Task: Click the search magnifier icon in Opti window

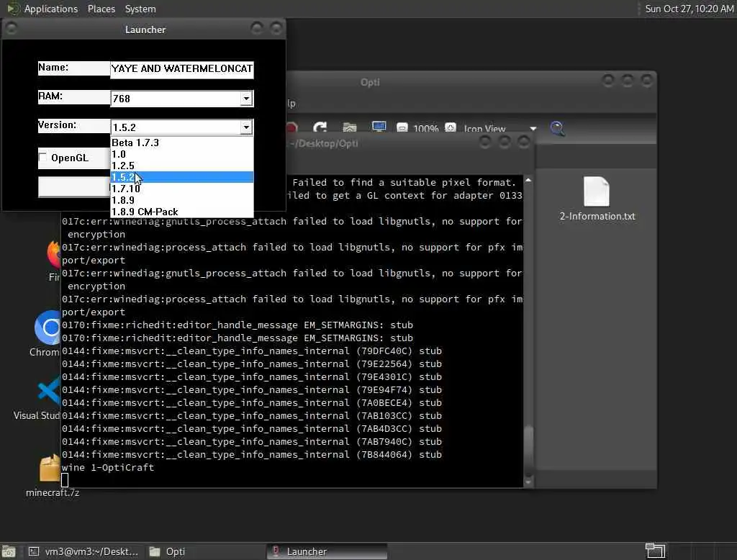Action: tap(558, 128)
